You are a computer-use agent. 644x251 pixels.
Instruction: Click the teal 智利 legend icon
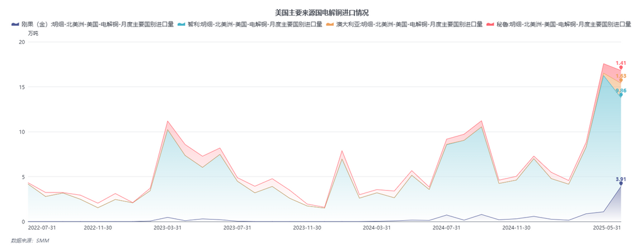(x=182, y=25)
